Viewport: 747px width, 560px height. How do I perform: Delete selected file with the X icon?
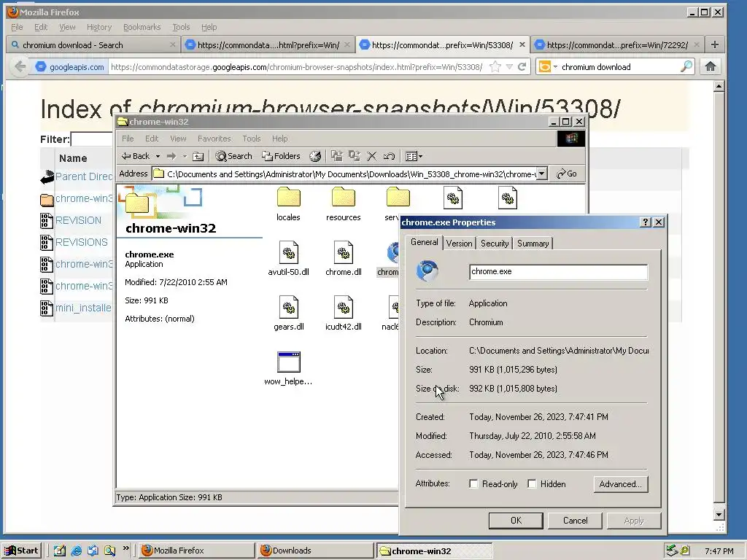click(371, 156)
